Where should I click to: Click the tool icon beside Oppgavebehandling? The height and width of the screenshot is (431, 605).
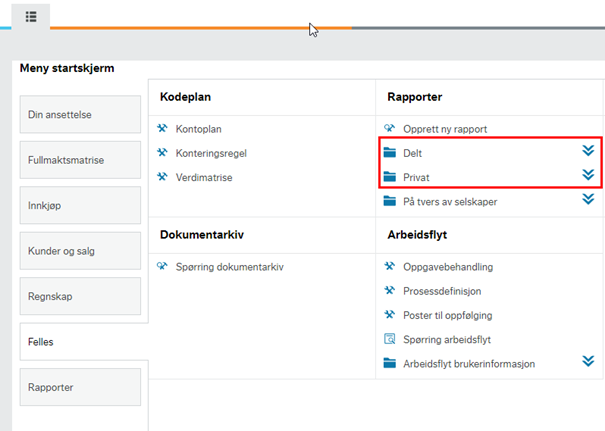[x=390, y=266]
